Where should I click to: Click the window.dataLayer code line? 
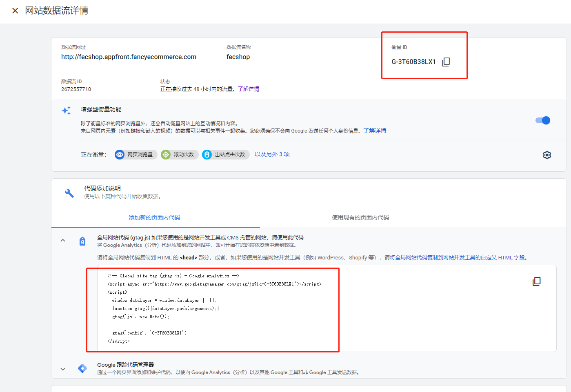pyautogui.click(x=164, y=300)
